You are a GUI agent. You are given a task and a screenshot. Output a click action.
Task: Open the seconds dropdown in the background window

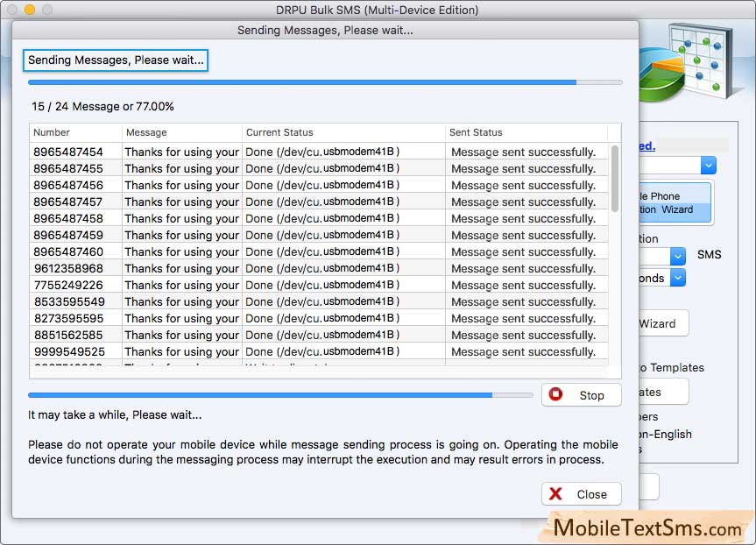(x=678, y=278)
